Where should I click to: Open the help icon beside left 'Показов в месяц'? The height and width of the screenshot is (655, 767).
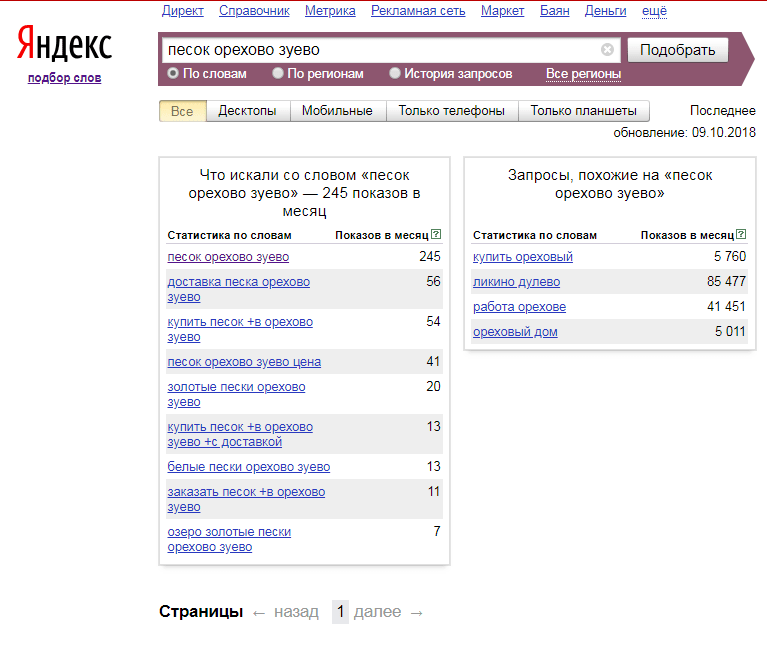(436, 234)
